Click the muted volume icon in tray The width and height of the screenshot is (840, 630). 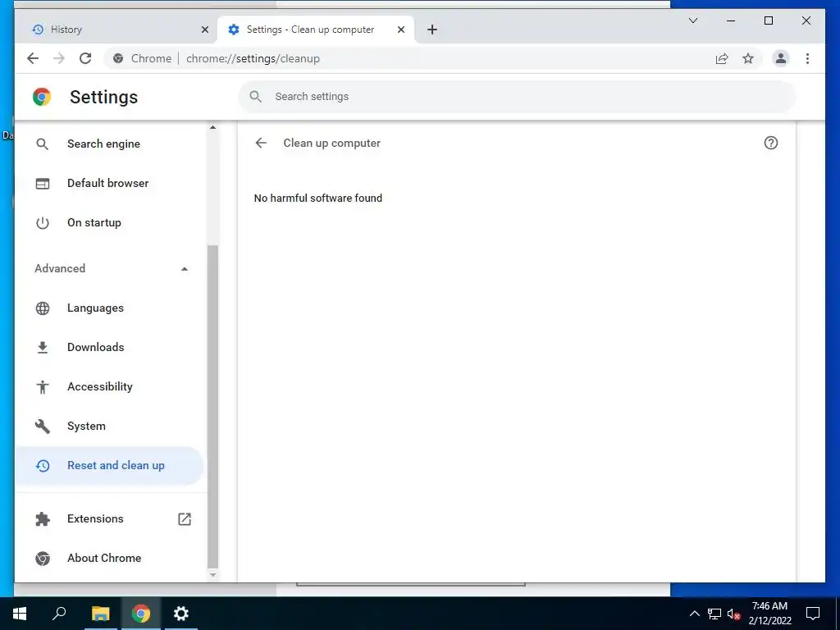[733, 614]
